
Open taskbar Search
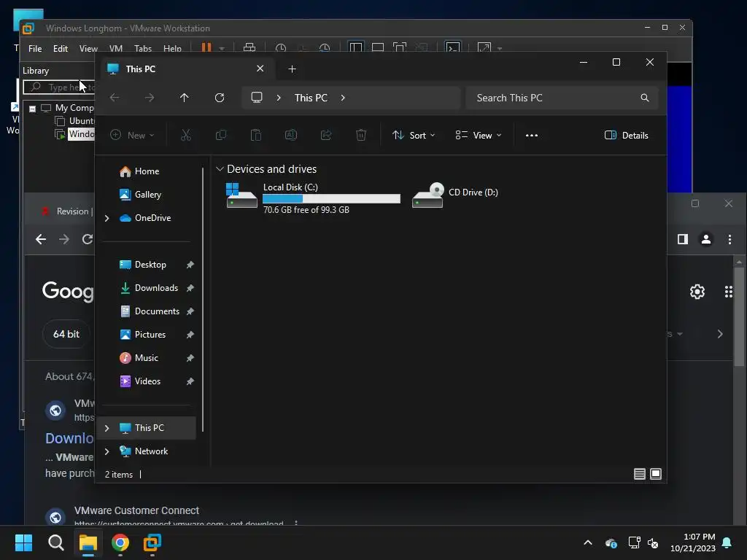(55, 542)
